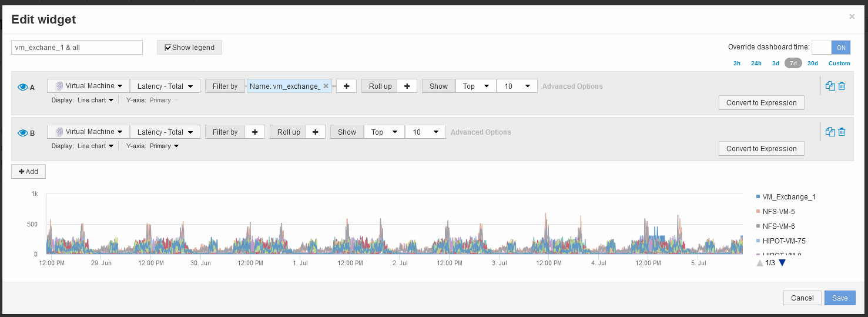This screenshot has width=868, height=317.
Task: Hide query A using eye icon
Action: (23, 87)
